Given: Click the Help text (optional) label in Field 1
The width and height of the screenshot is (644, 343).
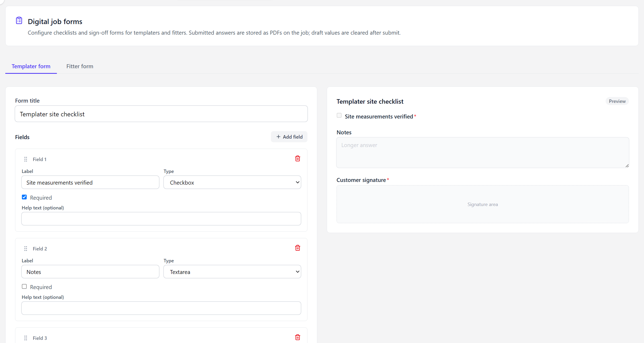Looking at the screenshot, I should click(43, 208).
